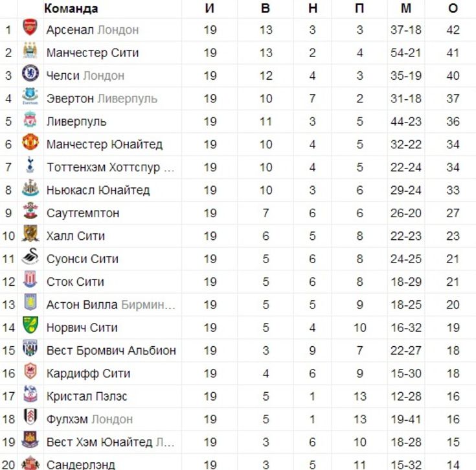
Task: Open the Liverpool crest icon
Action: (x=30, y=119)
